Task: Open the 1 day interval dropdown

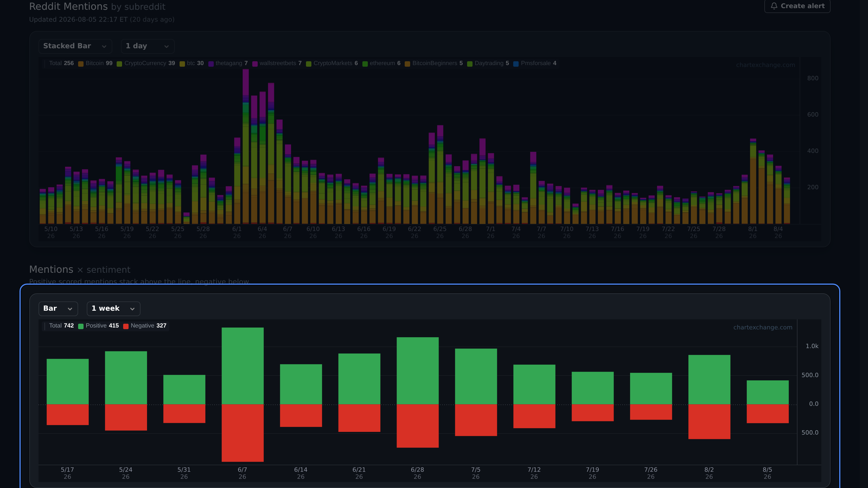Action: pos(148,46)
